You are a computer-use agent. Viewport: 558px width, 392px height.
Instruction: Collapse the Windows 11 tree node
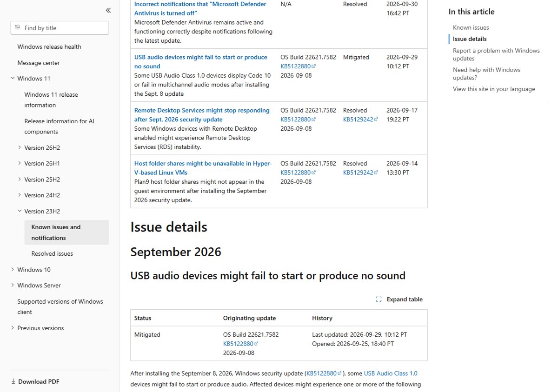13,79
